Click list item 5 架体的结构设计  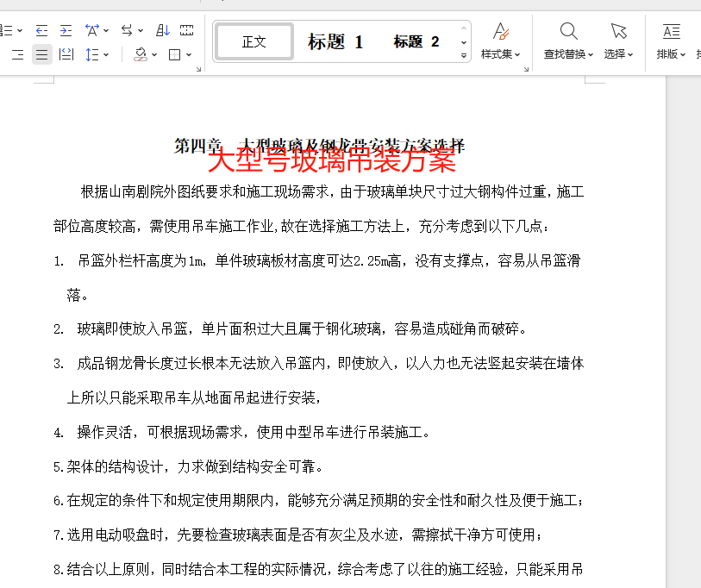click(188, 466)
